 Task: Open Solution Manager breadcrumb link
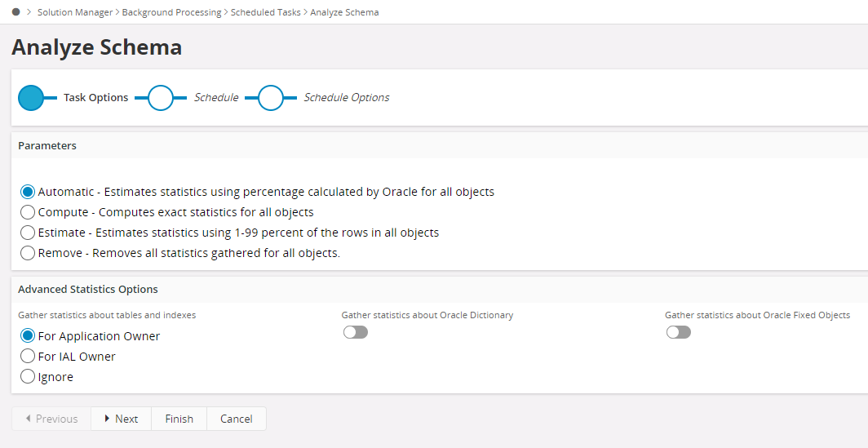(75, 12)
